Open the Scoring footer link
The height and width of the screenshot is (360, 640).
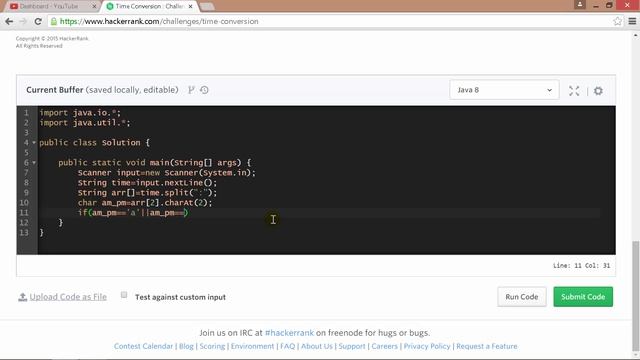[212, 346]
